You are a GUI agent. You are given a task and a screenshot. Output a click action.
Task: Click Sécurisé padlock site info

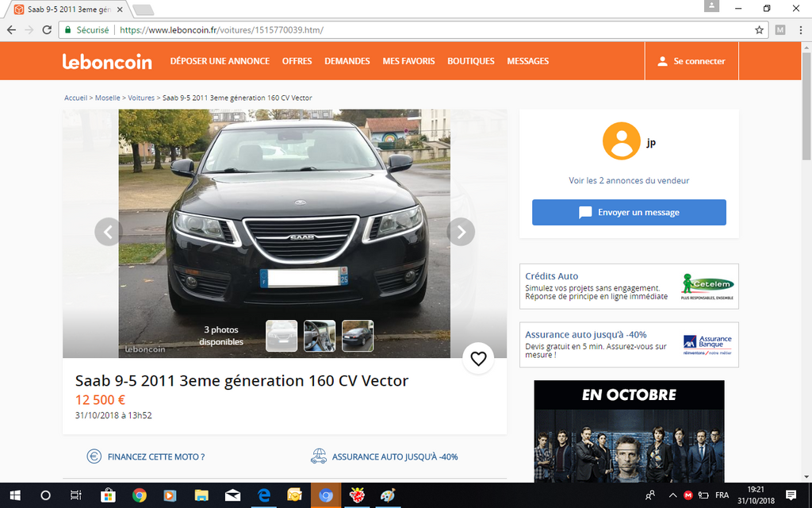point(87,30)
